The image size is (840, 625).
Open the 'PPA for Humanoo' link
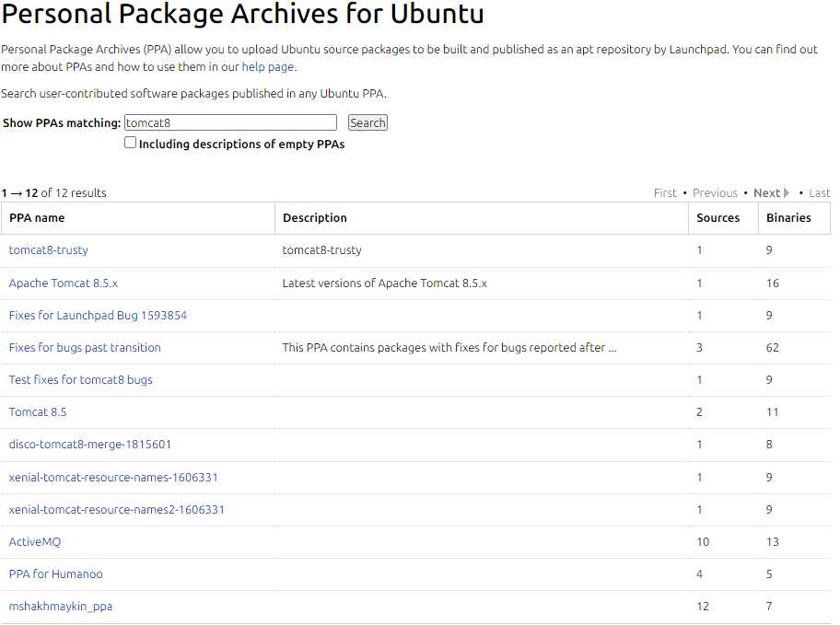point(56,574)
